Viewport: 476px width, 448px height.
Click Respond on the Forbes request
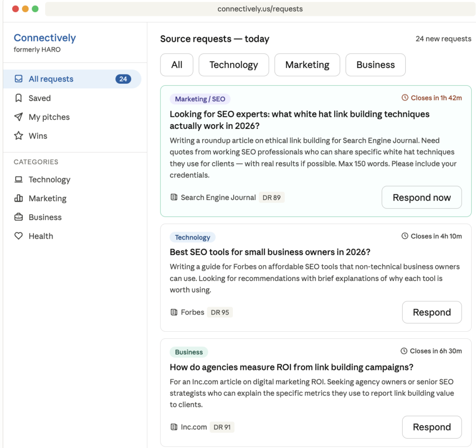[x=432, y=312]
